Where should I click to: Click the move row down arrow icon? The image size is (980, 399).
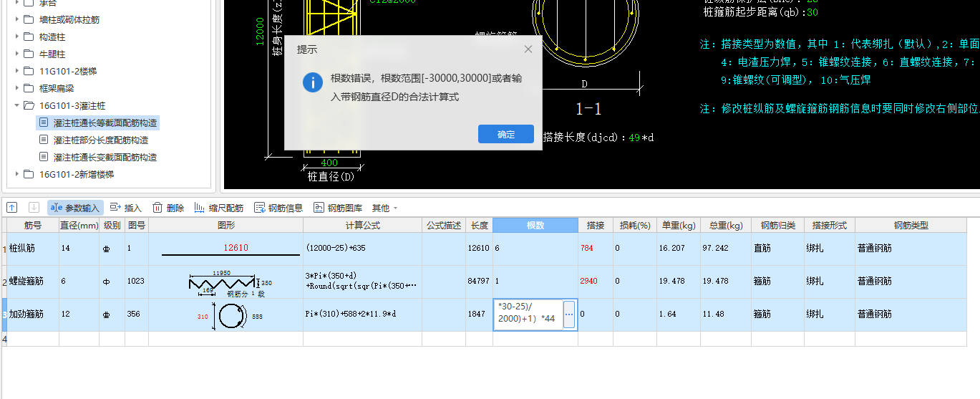(x=34, y=208)
